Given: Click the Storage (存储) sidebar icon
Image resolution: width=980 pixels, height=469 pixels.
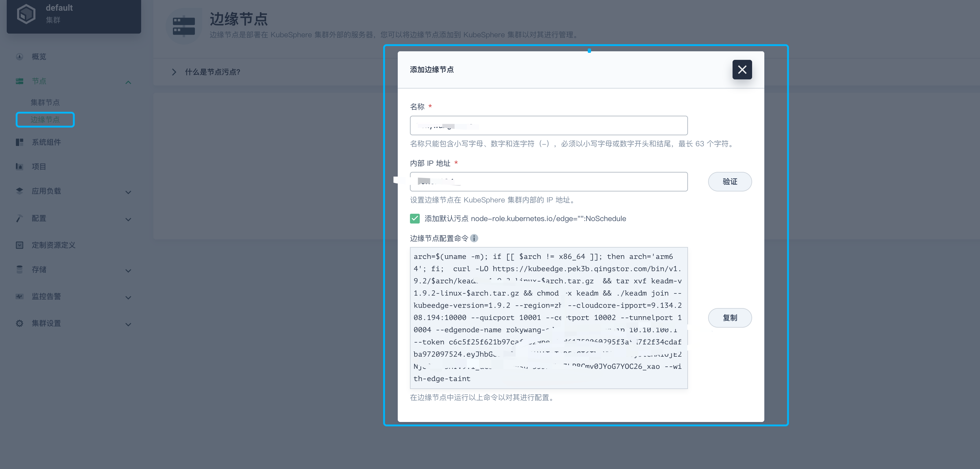Looking at the screenshot, I should [20, 270].
